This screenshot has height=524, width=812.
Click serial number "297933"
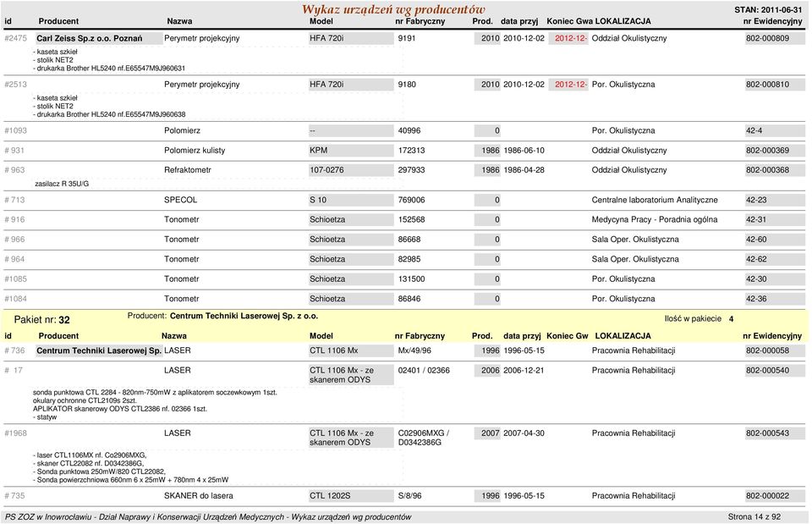click(411, 170)
